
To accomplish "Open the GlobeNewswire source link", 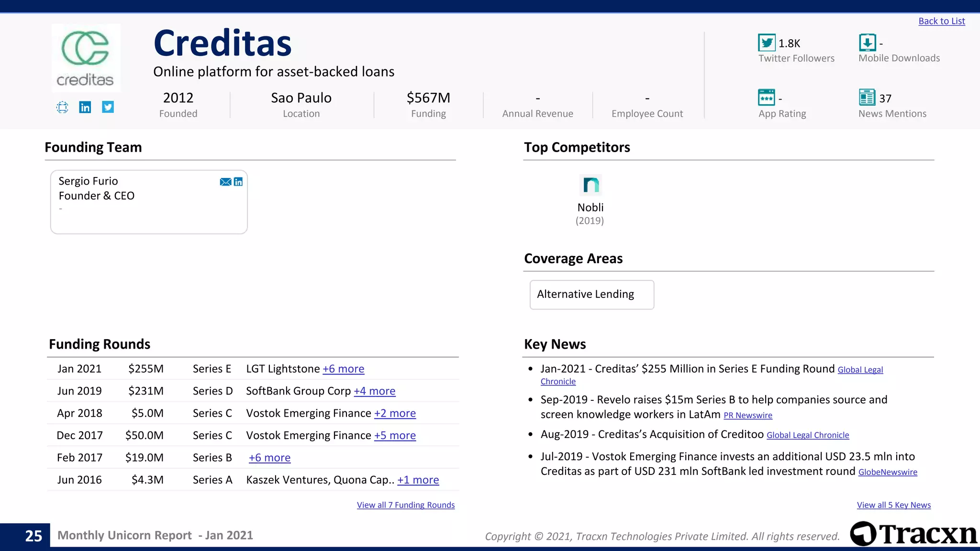I will (x=888, y=472).
